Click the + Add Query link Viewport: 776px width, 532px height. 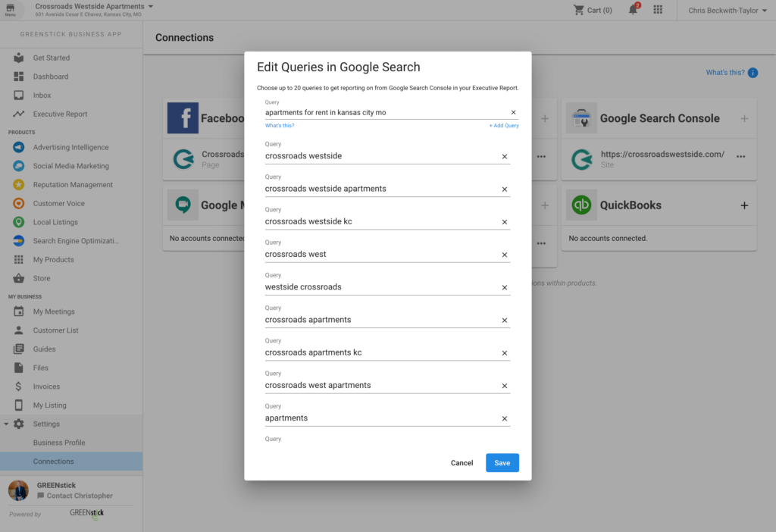click(504, 126)
